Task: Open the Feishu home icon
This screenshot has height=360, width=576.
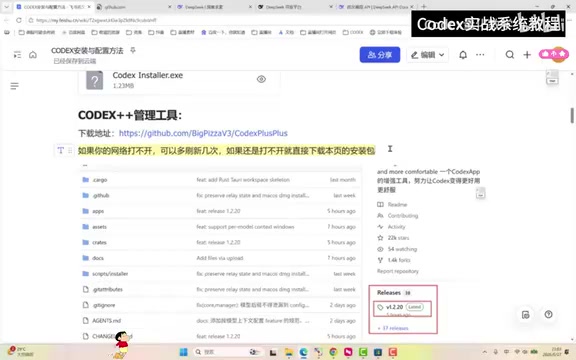Action: (x=33, y=55)
